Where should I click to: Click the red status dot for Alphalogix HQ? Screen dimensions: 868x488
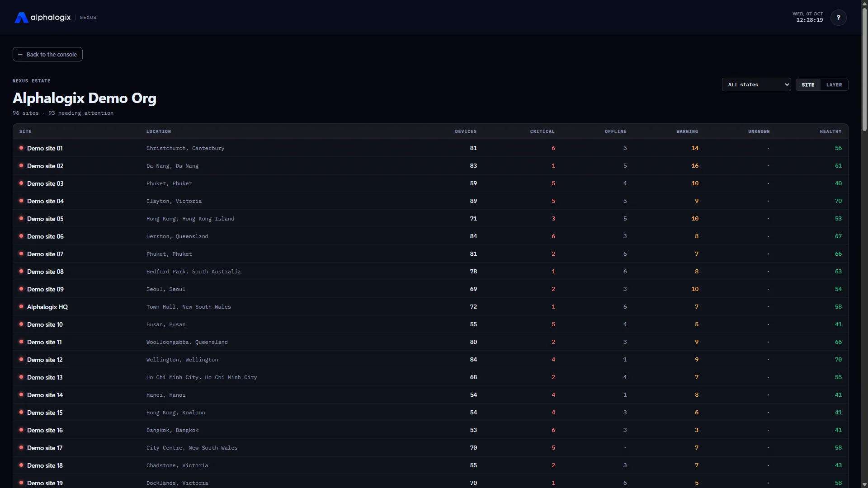pos(21,306)
